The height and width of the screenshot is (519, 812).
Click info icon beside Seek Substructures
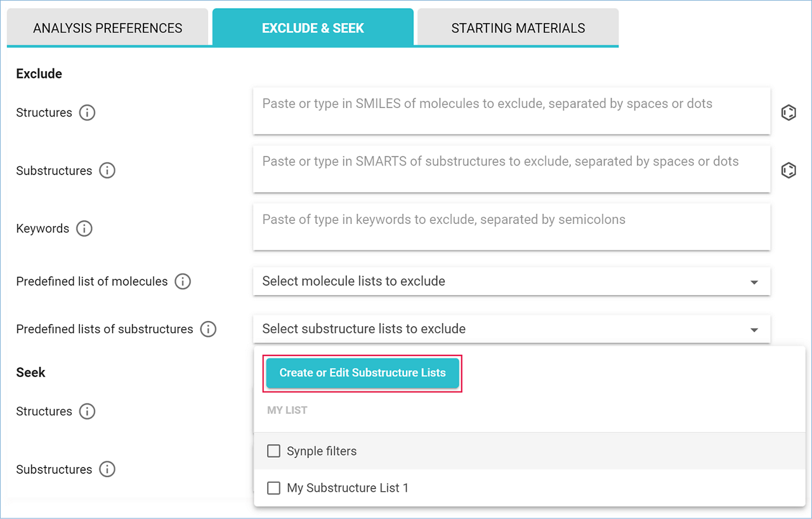pyautogui.click(x=107, y=470)
